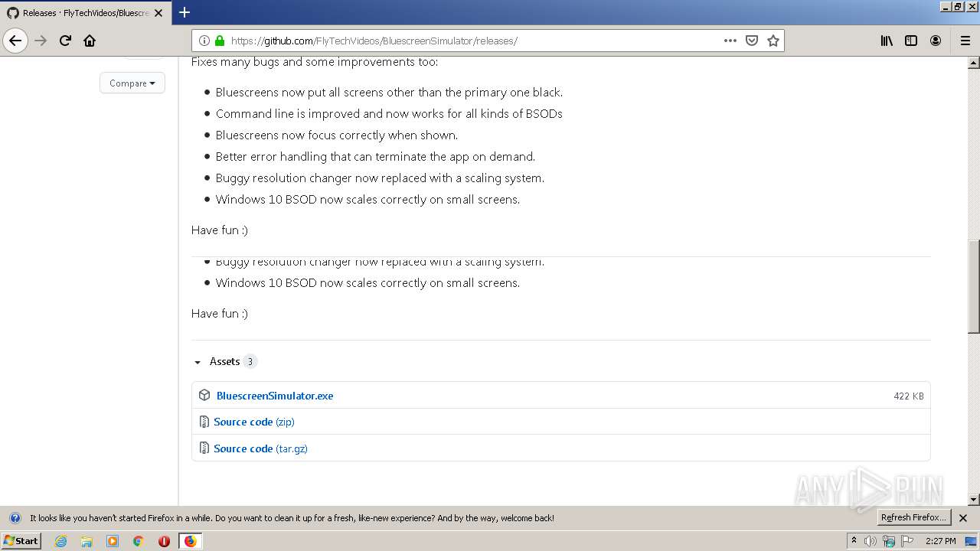Click the scrollbar up arrow
This screenshot has height=551, width=980.
coord(974,63)
